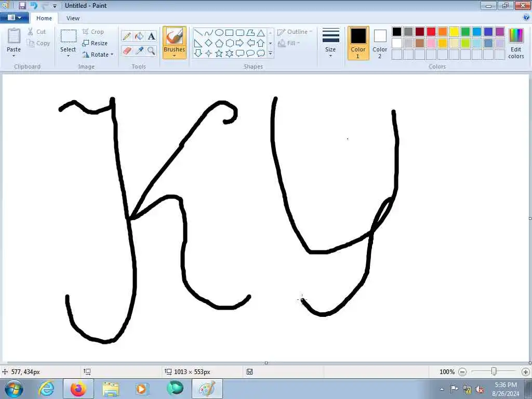Select the Magnifier tool
This screenshot has width=532, height=399.
(x=151, y=51)
